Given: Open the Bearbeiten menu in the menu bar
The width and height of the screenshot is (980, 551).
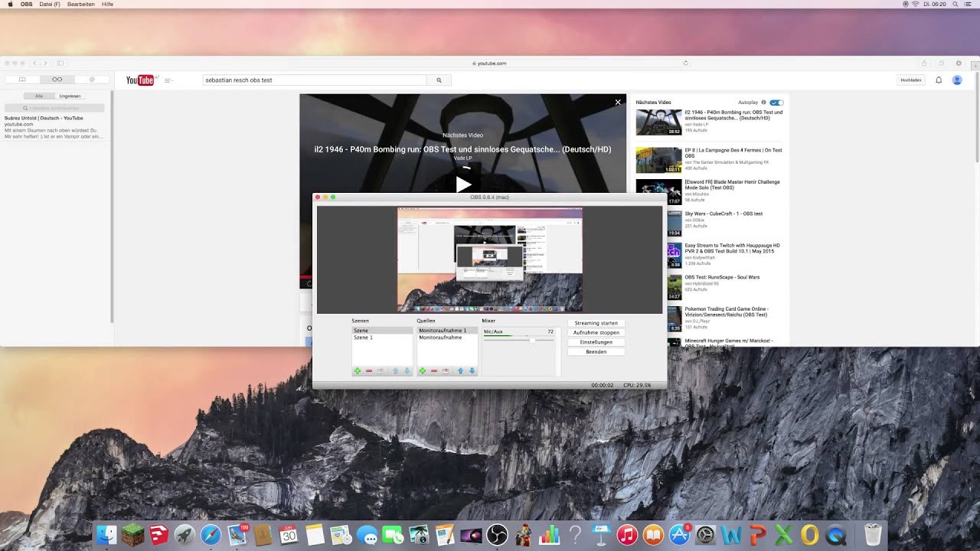Looking at the screenshot, I should tap(80, 4).
